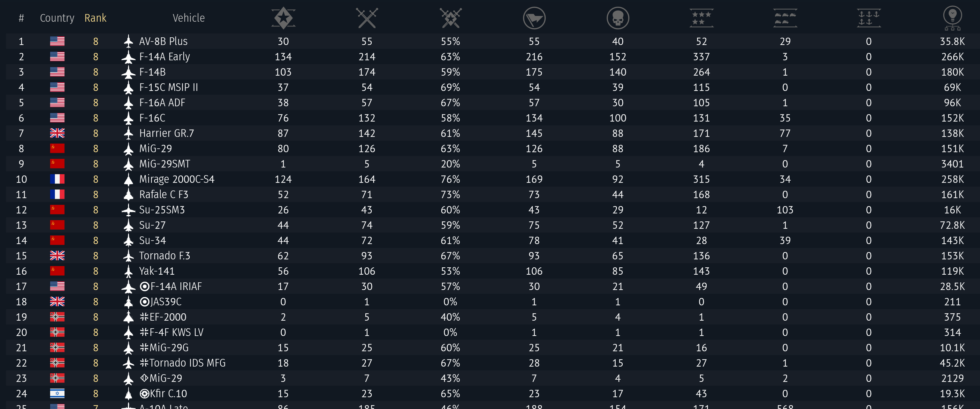This screenshot has width=980, height=409.
Task: Click the star-diamond victories column icon
Action: pos(283,18)
